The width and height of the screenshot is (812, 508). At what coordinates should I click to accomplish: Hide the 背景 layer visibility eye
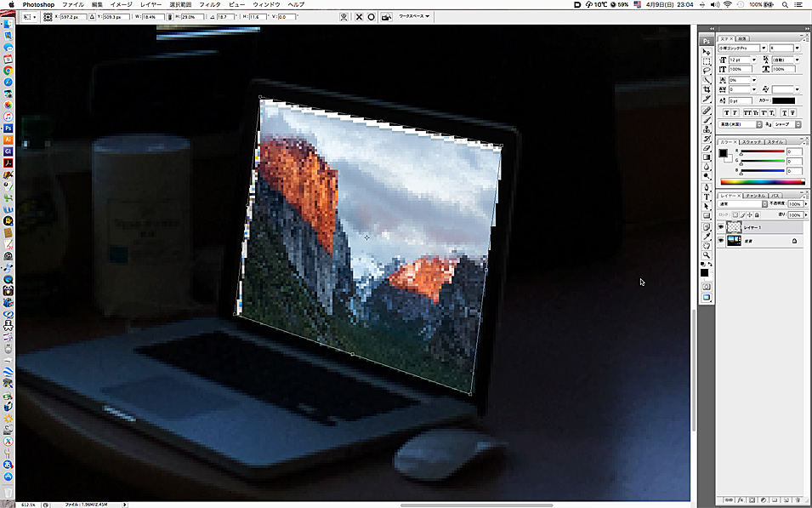pyautogui.click(x=721, y=241)
